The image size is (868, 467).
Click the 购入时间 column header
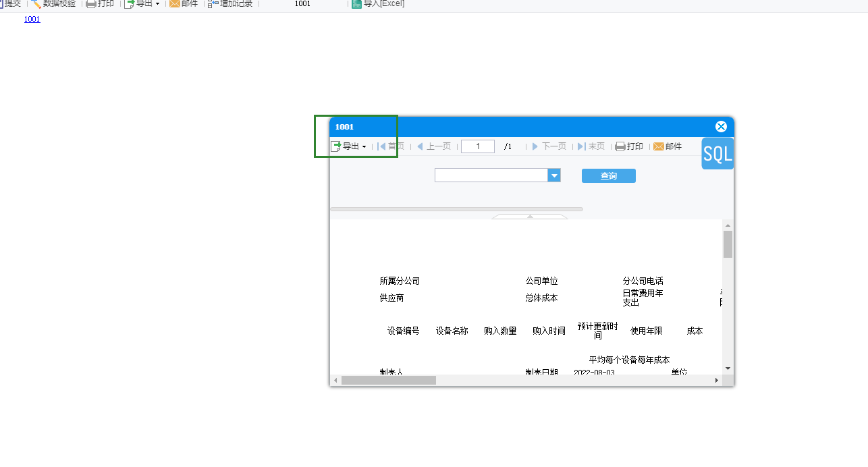click(549, 331)
